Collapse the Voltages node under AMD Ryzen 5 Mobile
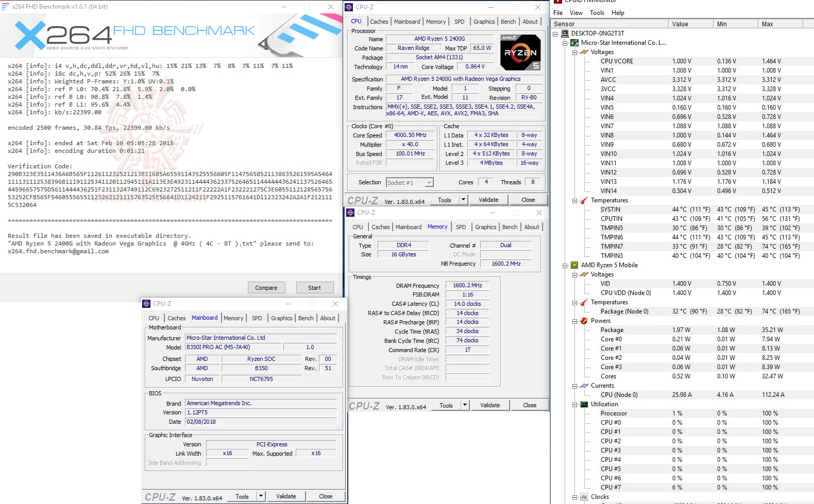 coord(574,275)
